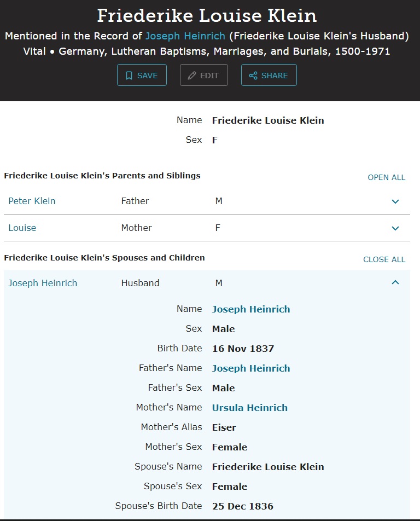Click the Share network icon

tap(253, 76)
